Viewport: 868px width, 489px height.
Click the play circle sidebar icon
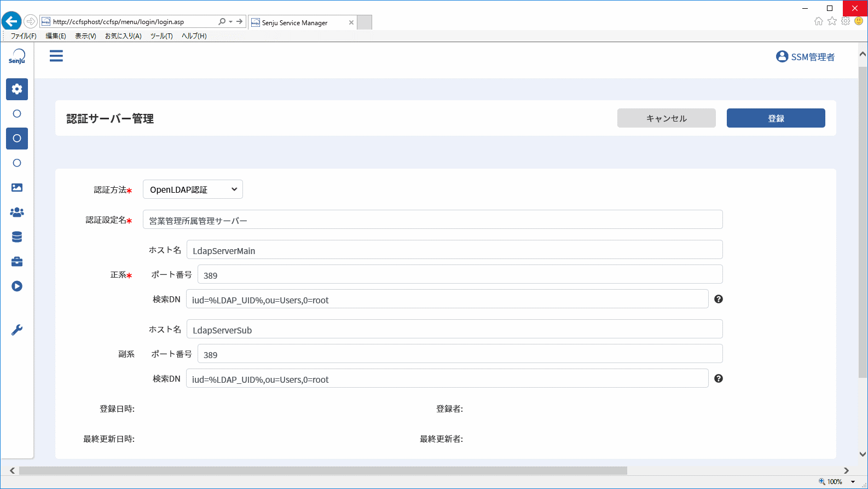(17, 286)
